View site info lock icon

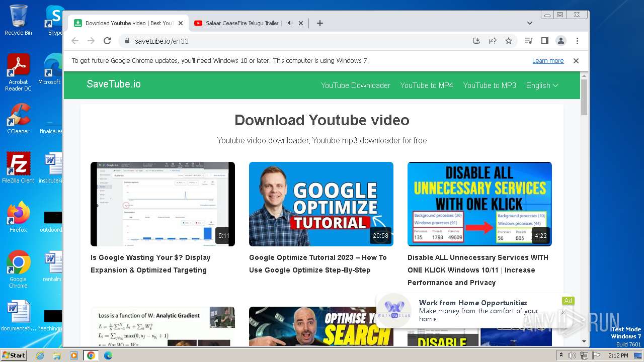[127, 41]
